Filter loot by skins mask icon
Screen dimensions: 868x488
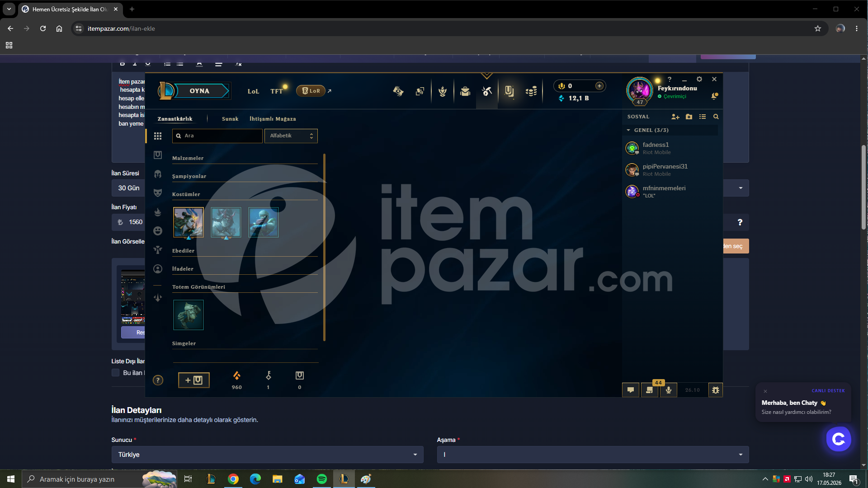[158, 193]
